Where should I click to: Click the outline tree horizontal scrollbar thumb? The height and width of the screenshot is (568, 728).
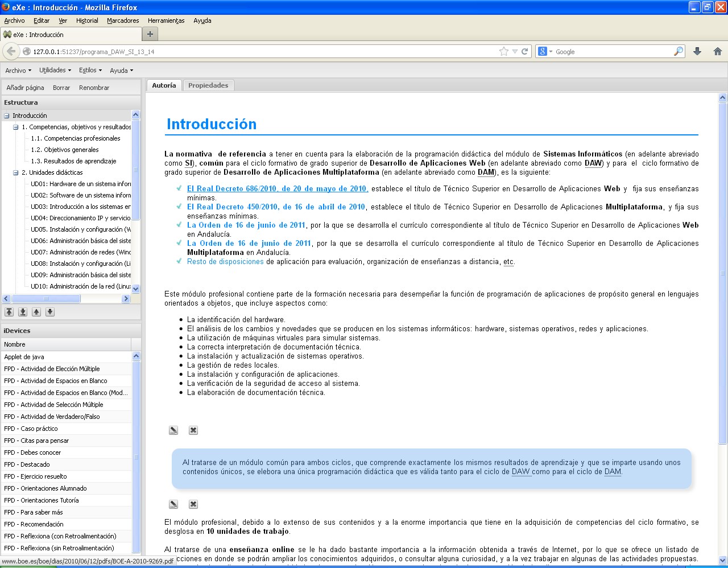coord(46,298)
